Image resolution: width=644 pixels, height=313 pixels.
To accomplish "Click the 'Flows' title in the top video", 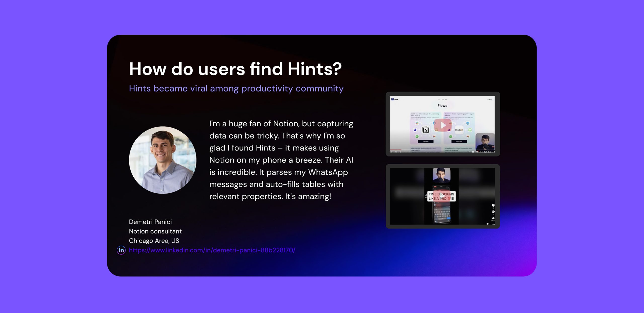I will tap(442, 106).
